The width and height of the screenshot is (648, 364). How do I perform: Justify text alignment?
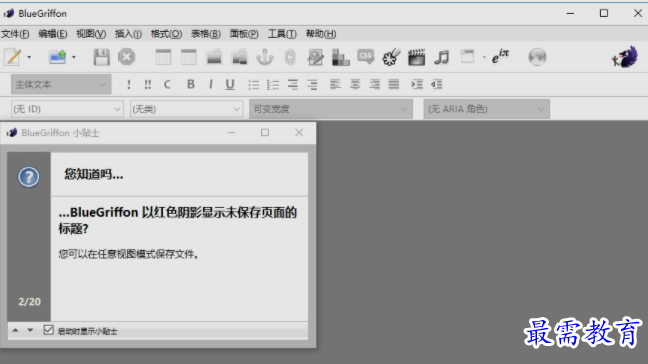pos(394,84)
